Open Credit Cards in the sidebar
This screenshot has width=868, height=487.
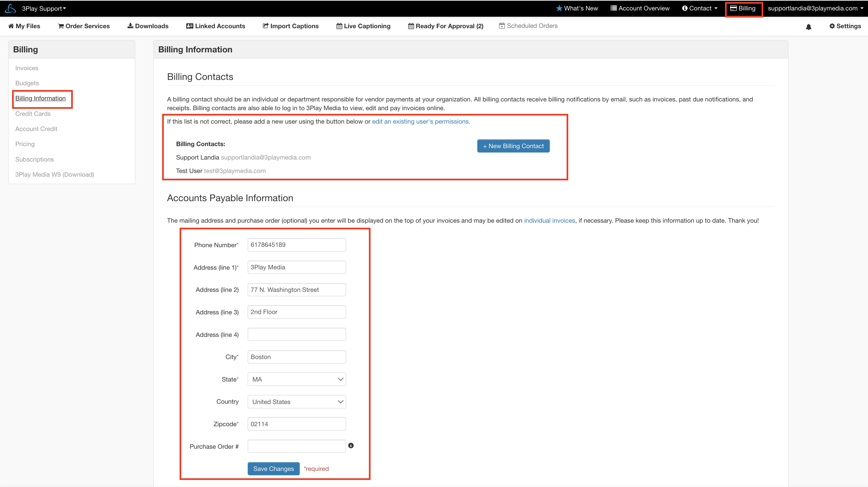point(33,114)
